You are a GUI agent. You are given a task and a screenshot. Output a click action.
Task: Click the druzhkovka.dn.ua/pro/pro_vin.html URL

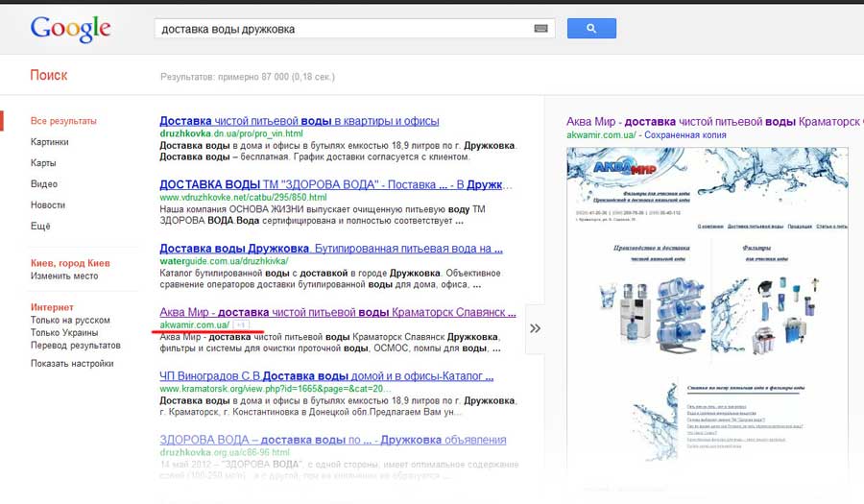click(x=231, y=133)
